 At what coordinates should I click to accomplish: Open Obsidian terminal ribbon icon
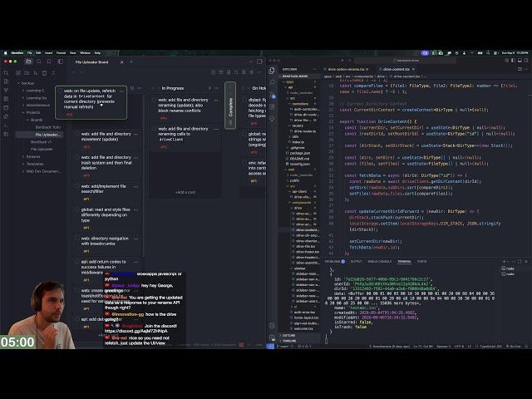(6, 126)
